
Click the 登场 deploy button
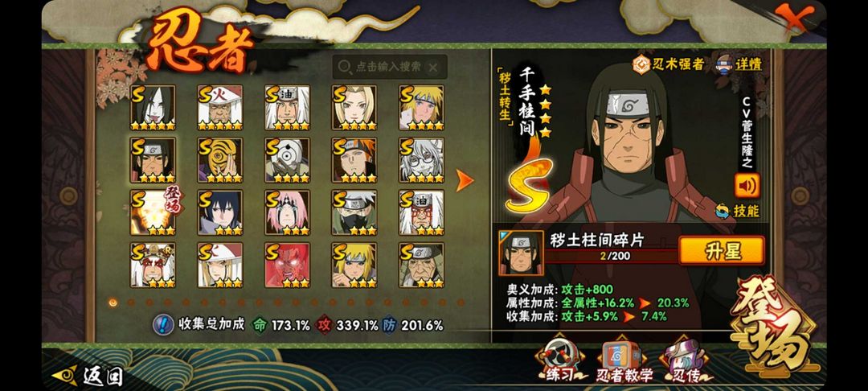coord(774,323)
